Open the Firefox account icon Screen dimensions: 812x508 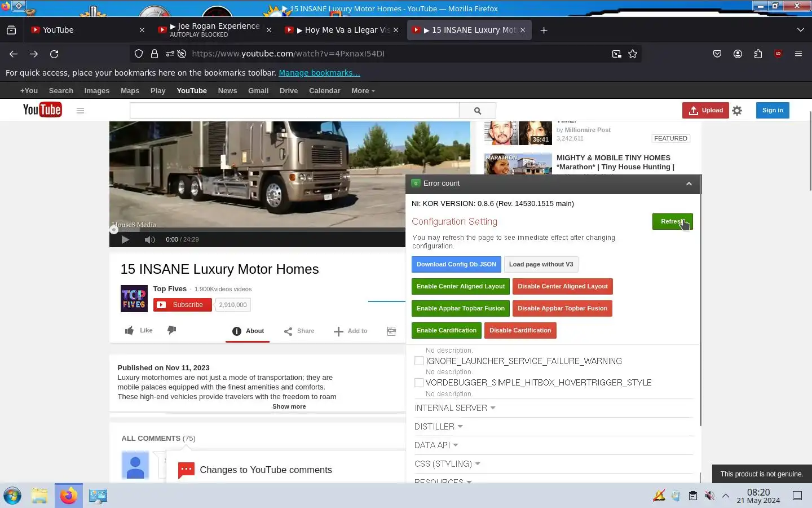(x=738, y=54)
